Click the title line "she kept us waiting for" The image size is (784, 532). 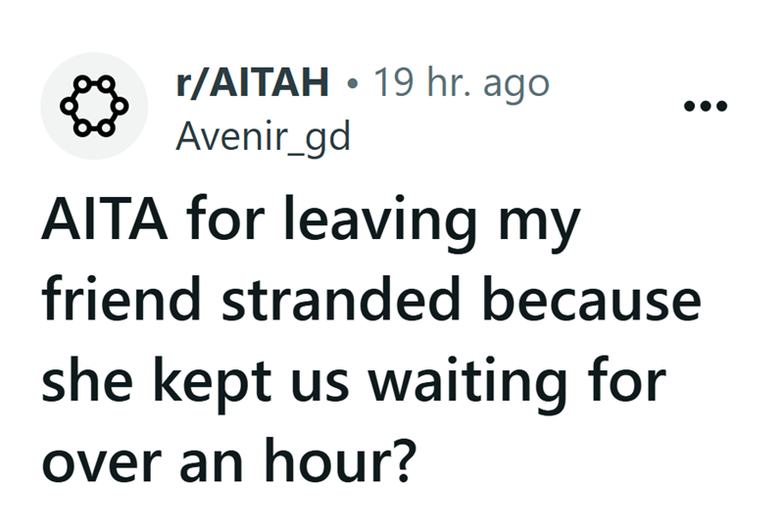(352, 380)
